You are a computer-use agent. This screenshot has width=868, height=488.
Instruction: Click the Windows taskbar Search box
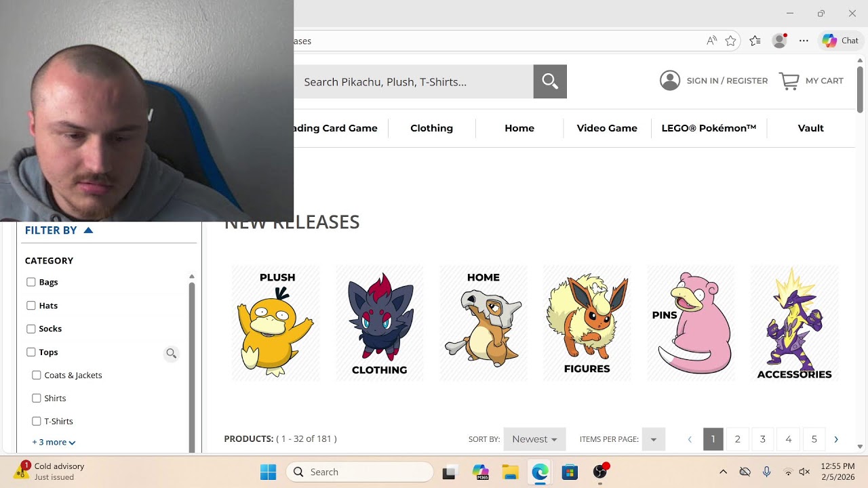pos(359,472)
